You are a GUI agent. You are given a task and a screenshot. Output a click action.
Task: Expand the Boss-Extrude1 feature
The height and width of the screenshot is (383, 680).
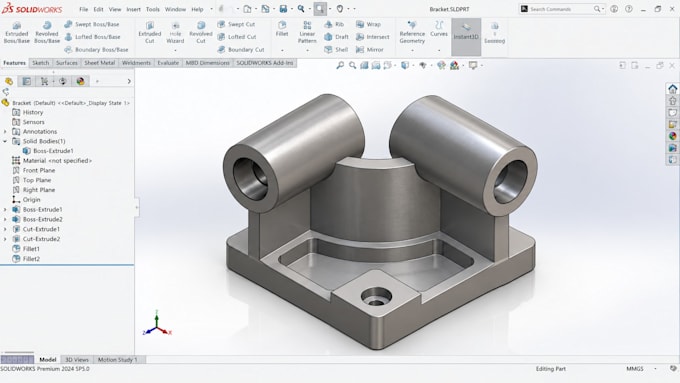[5, 210]
